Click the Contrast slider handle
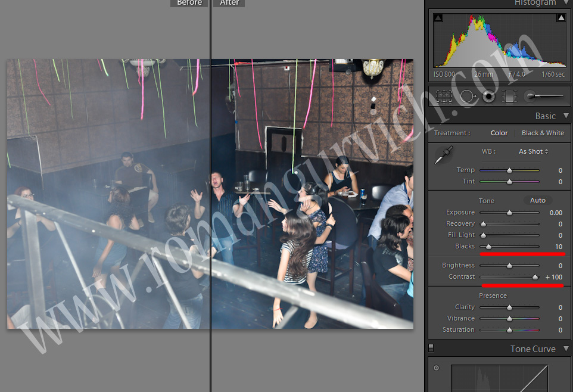 535,277
